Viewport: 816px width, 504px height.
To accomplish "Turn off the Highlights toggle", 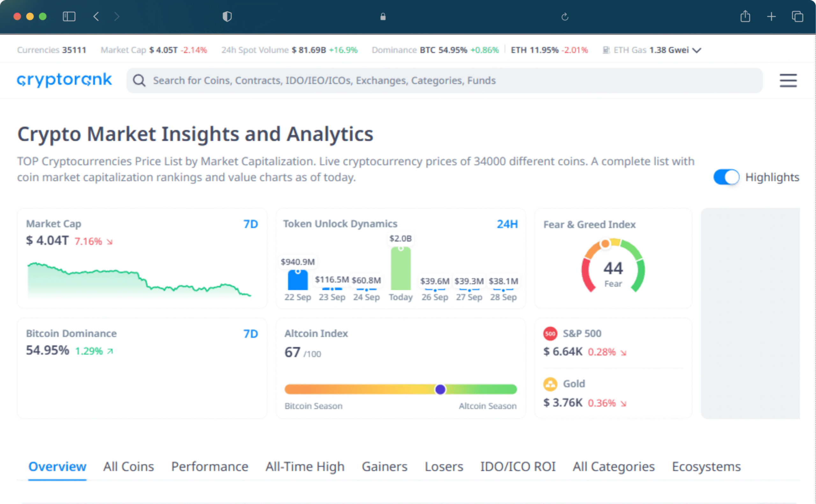I will (x=726, y=177).
